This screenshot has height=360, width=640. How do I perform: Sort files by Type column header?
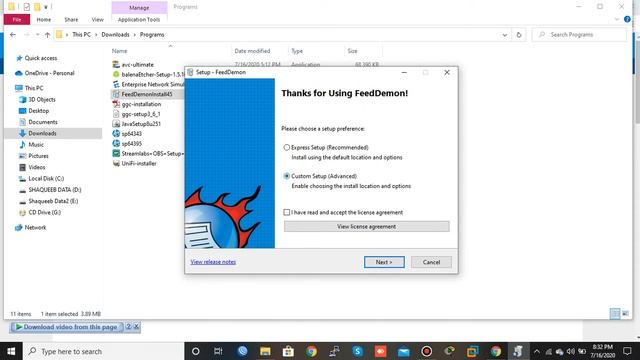297,51
